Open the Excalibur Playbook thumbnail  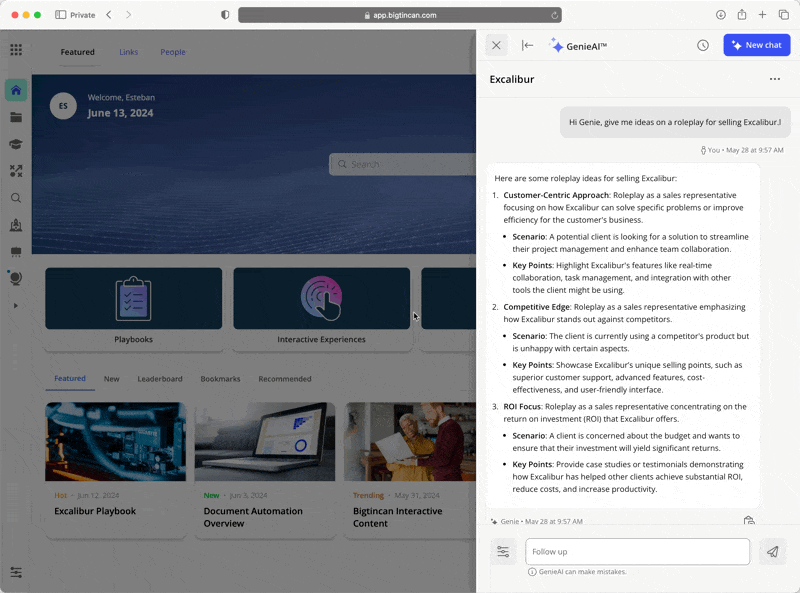115,441
